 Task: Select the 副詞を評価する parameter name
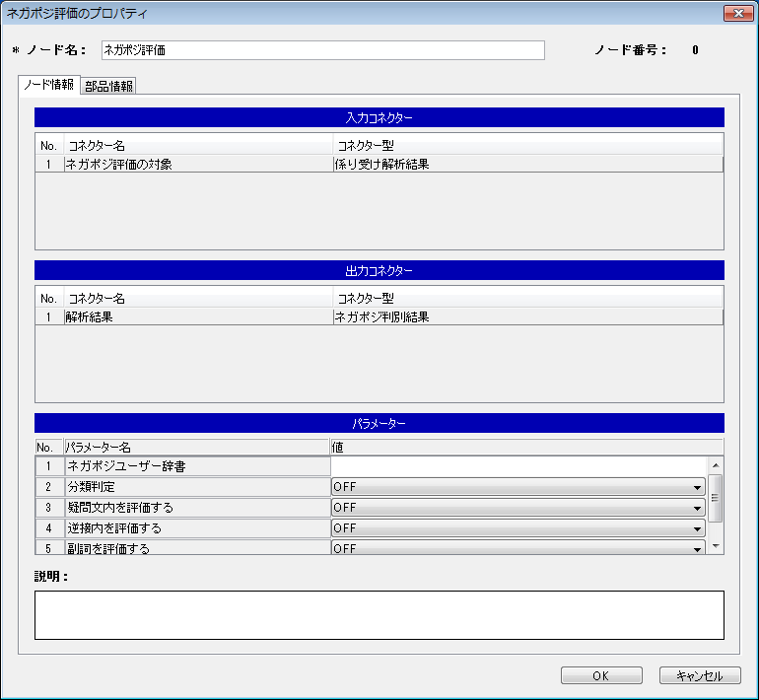(198, 548)
